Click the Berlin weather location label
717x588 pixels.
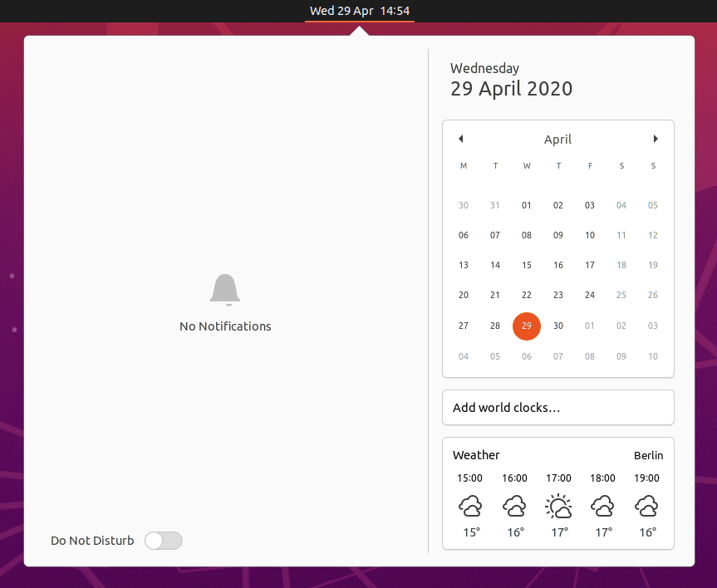click(648, 455)
